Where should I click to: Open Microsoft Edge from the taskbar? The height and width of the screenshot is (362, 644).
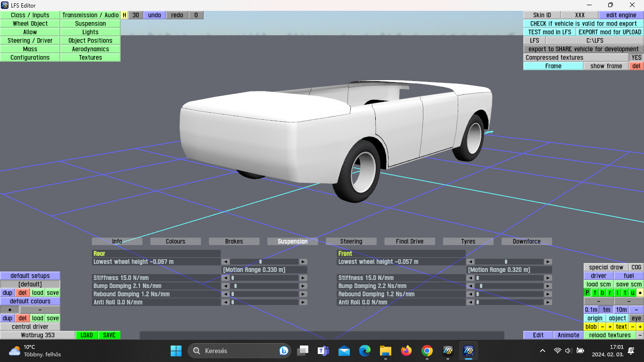364,351
